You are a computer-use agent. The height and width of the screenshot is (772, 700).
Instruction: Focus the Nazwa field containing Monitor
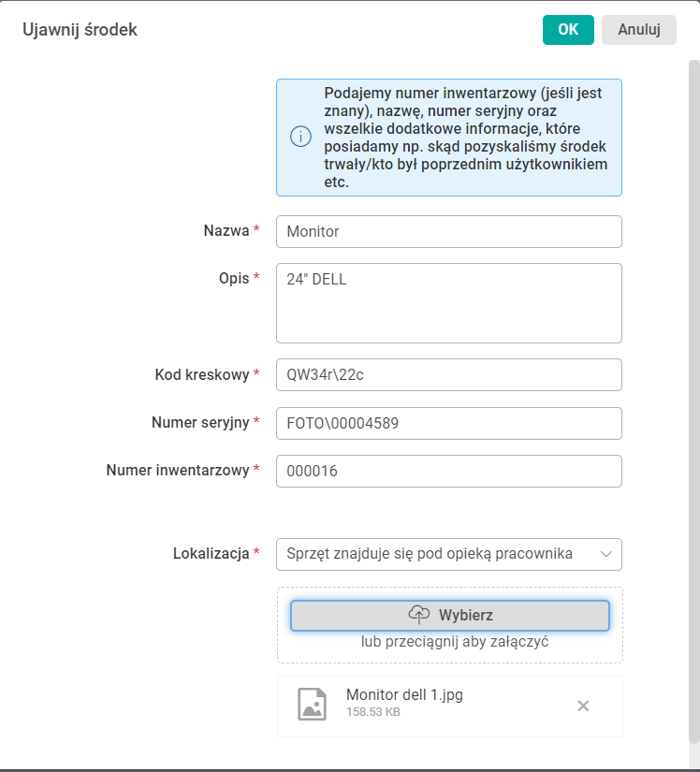[x=448, y=232]
